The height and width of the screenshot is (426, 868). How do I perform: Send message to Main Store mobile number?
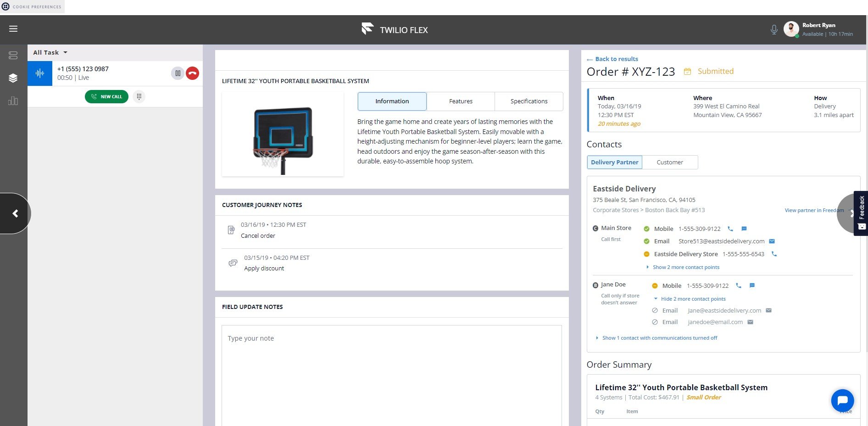(744, 229)
